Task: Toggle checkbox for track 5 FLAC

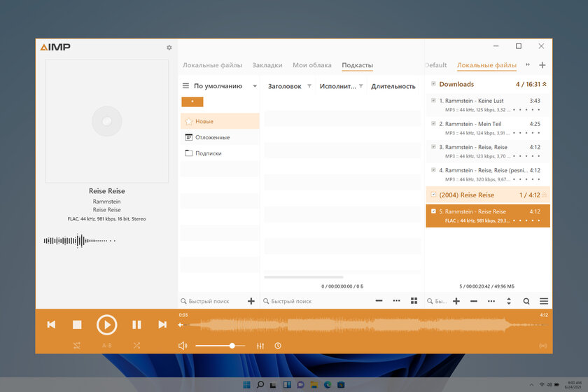Action: (x=433, y=211)
